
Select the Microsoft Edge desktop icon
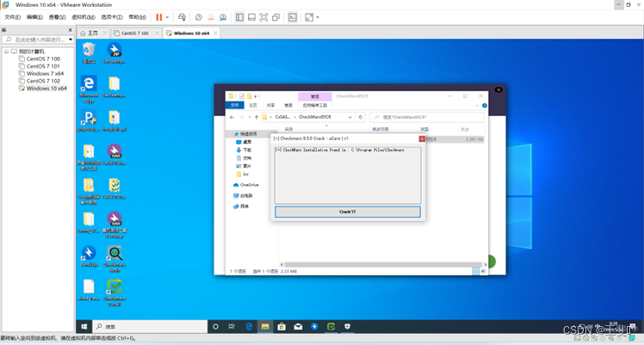pos(89,89)
